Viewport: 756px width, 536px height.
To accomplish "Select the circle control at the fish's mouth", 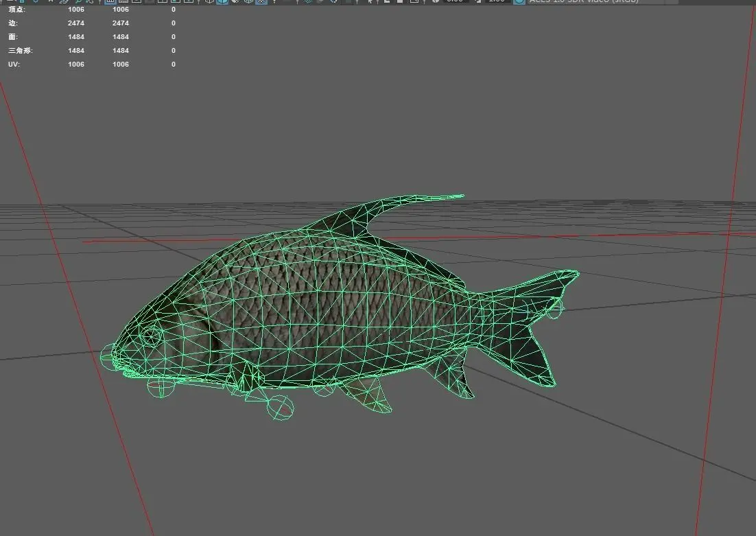I will coord(108,357).
